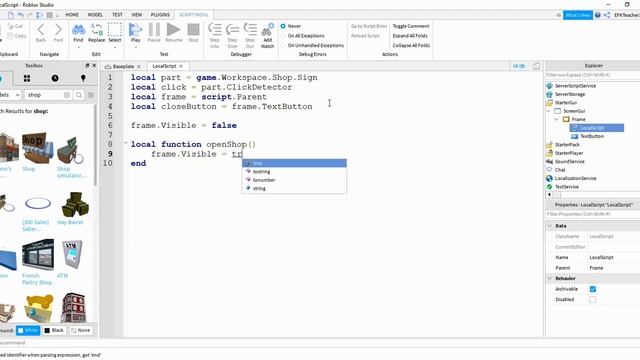Click the What's New button
Screen dimensions: 640x360
click(x=578, y=15)
